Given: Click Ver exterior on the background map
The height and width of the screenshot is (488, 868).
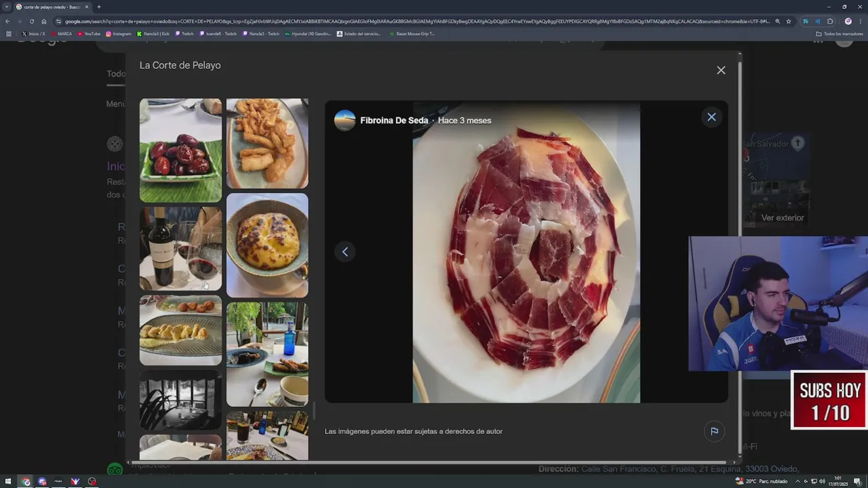Looking at the screenshot, I should (x=783, y=218).
